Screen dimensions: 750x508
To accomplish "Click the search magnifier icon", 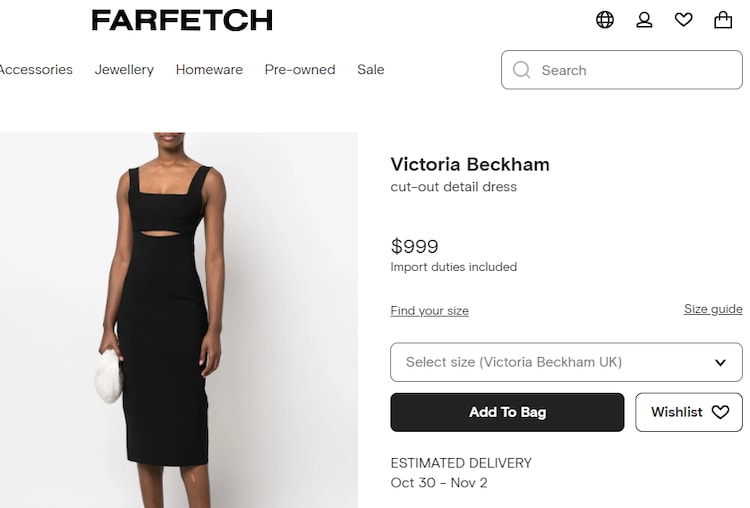I will 521,70.
